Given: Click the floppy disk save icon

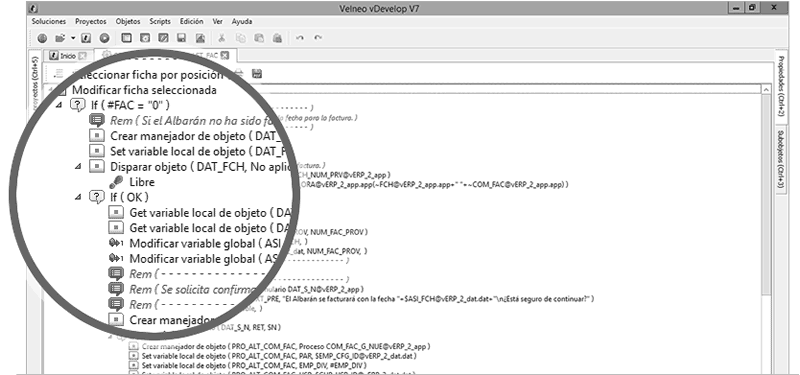Looking at the screenshot, I should tap(181, 38).
